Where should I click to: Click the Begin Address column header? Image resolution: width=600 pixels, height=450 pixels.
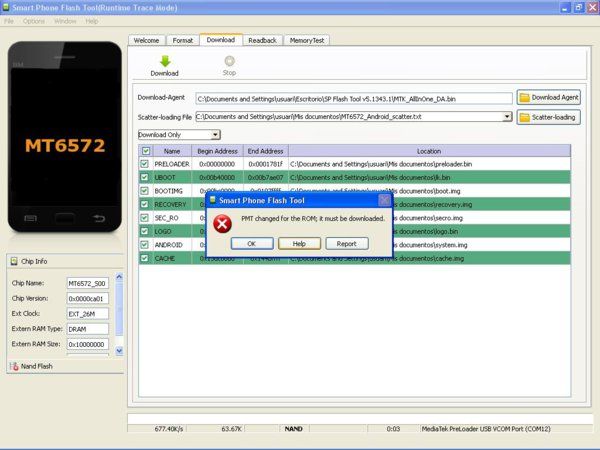coord(217,151)
